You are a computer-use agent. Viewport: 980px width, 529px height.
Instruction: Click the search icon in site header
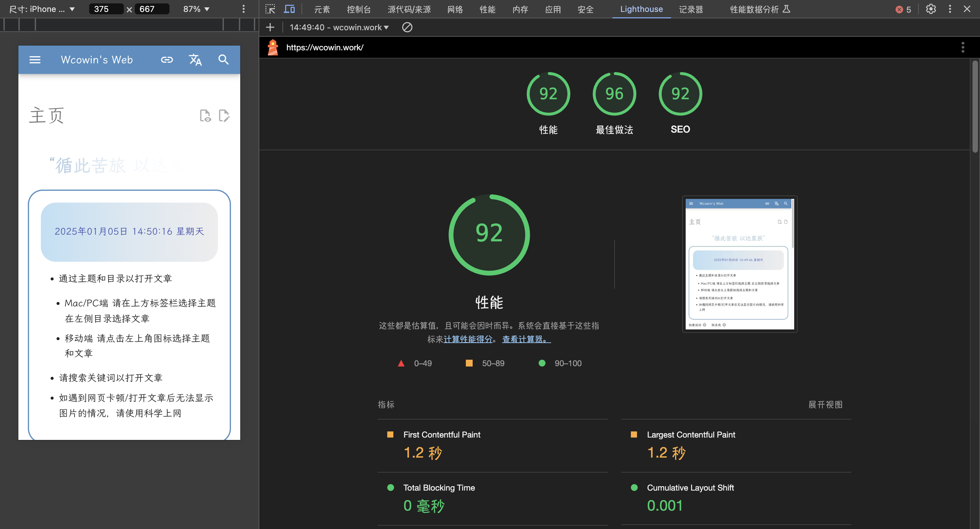coord(223,59)
